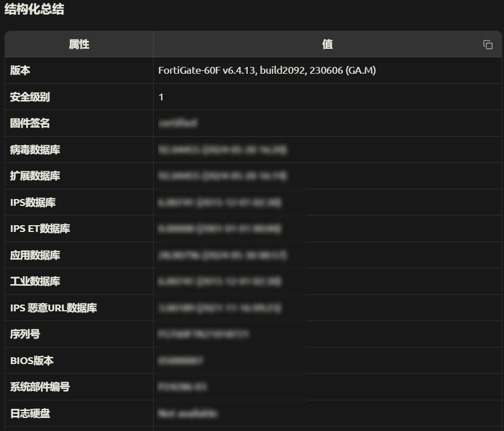This screenshot has height=431, width=504.
Task: Click the 工业数据库 row label
Action: (x=35, y=281)
